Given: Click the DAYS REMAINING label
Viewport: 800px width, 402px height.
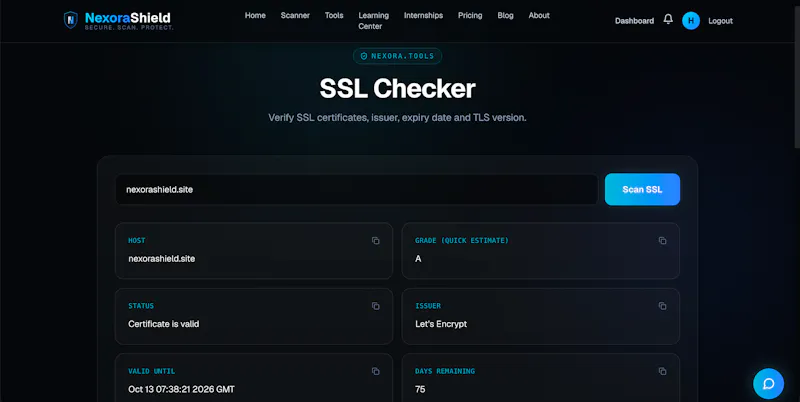Looking at the screenshot, I should (x=445, y=371).
